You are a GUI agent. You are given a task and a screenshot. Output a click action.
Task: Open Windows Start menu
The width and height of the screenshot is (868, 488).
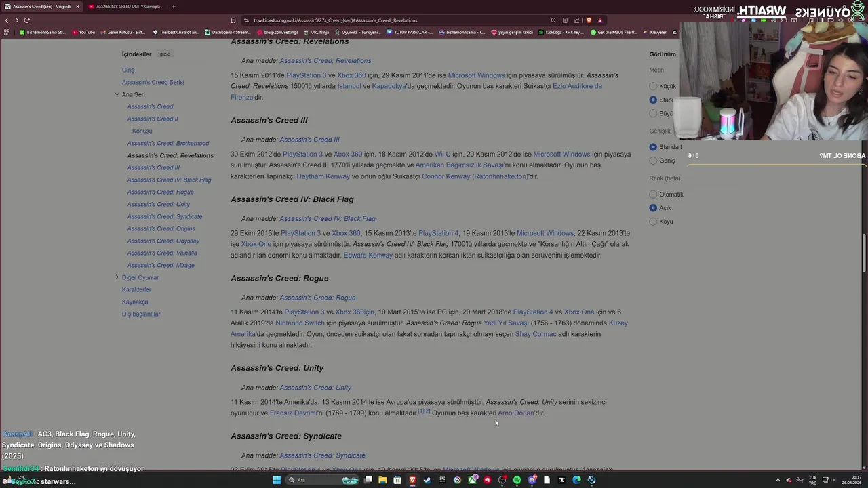[277, 480]
